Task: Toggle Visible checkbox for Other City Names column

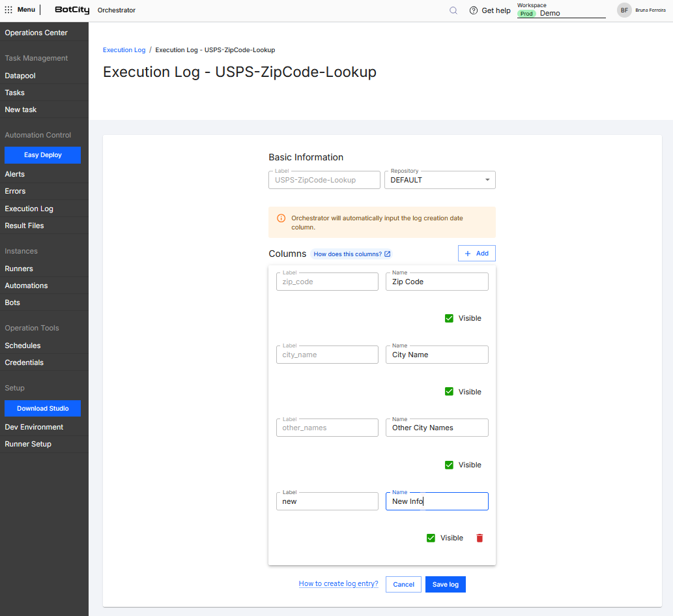Action: point(449,465)
